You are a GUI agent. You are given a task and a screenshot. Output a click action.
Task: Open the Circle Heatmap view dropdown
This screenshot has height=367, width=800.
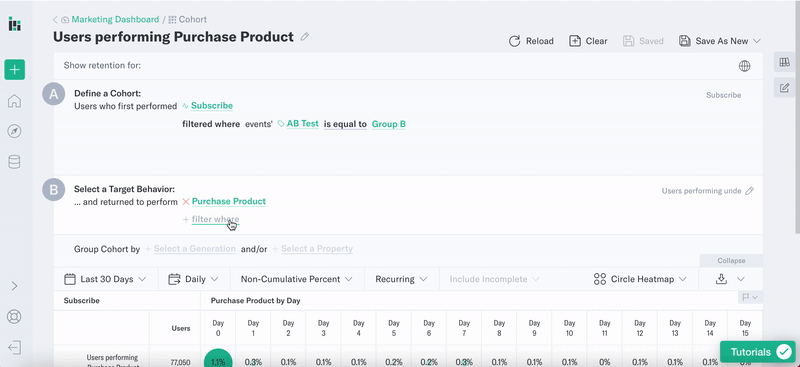point(640,279)
